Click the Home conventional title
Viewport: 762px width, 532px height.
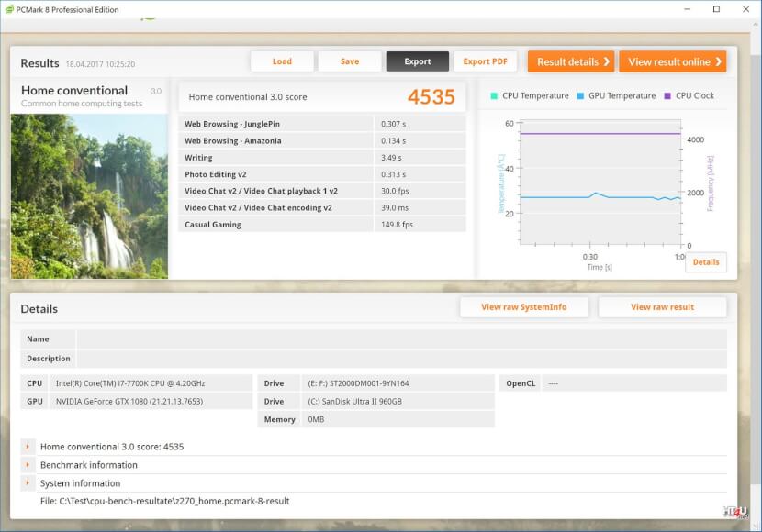click(74, 91)
